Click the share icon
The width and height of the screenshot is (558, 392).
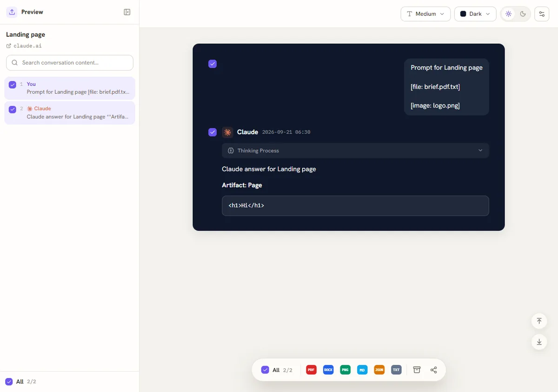point(434,370)
